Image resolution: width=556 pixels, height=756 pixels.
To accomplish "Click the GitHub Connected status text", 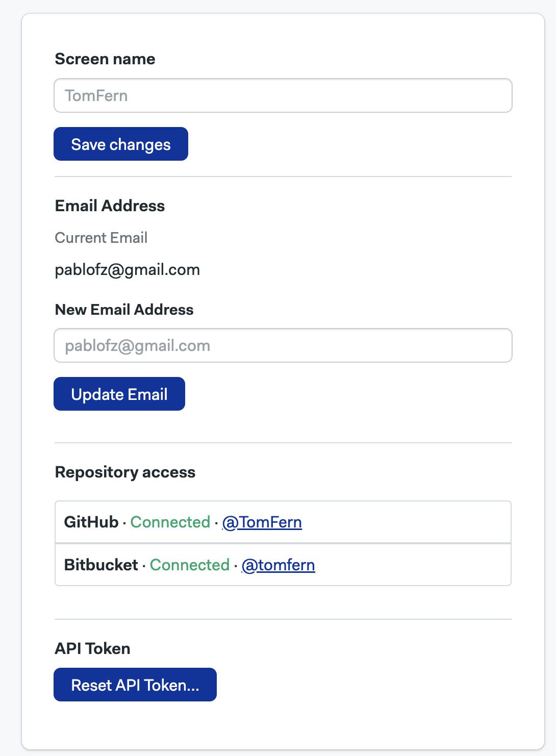I will tap(170, 522).
